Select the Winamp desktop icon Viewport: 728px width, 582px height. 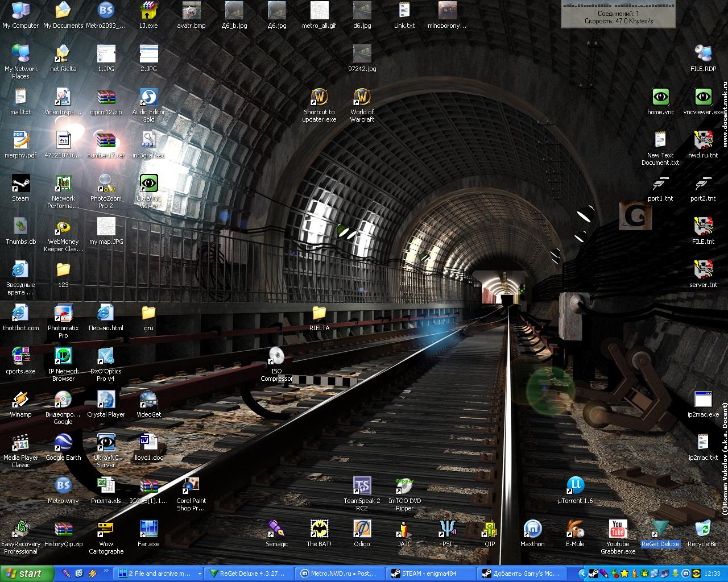coord(20,402)
